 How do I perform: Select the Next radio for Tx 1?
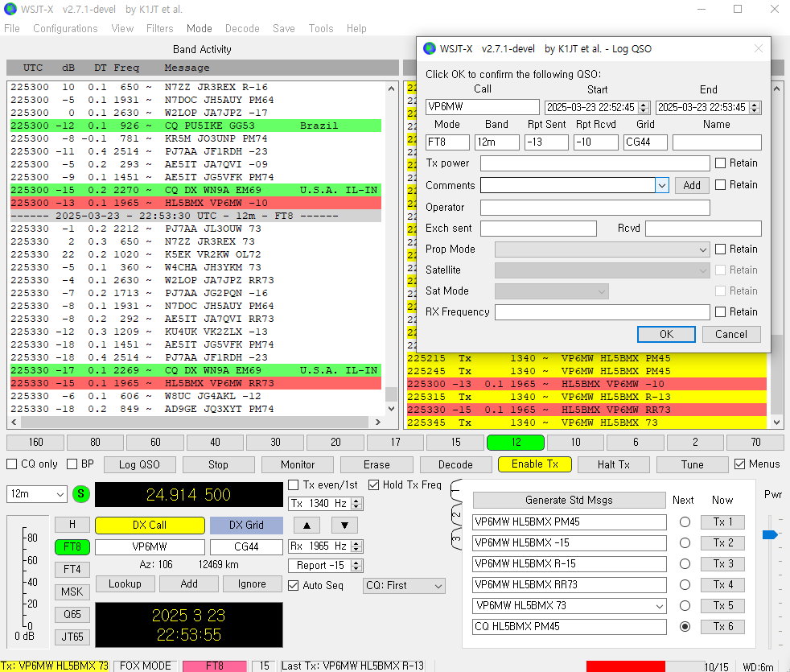pos(685,522)
